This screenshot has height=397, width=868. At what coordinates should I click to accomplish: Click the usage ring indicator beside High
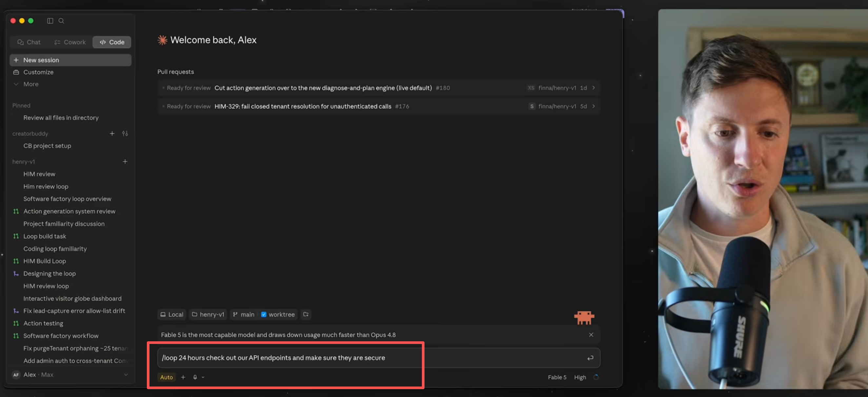596,377
